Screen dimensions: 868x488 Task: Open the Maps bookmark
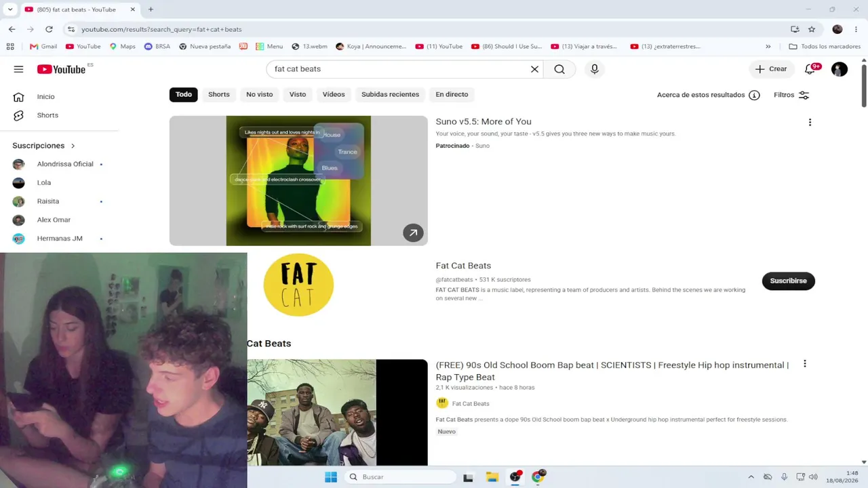(123, 47)
